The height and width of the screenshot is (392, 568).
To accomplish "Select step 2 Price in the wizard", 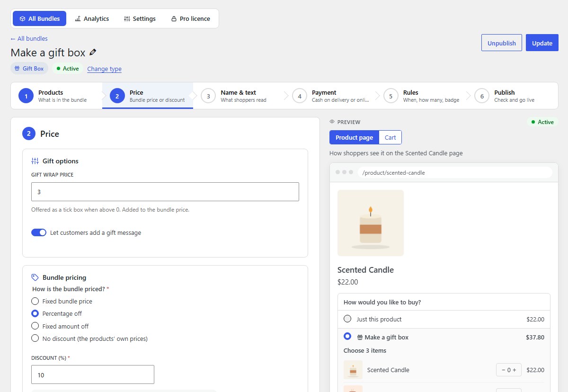I will (x=148, y=96).
